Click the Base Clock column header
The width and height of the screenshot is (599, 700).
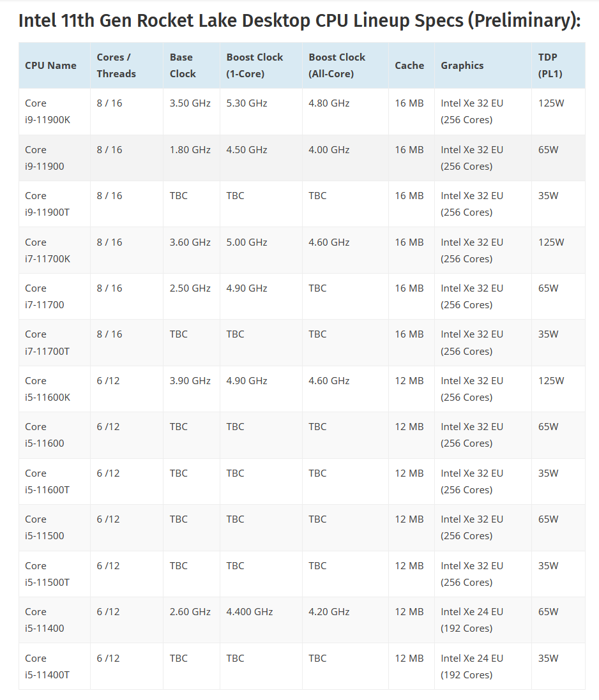tap(183, 65)
